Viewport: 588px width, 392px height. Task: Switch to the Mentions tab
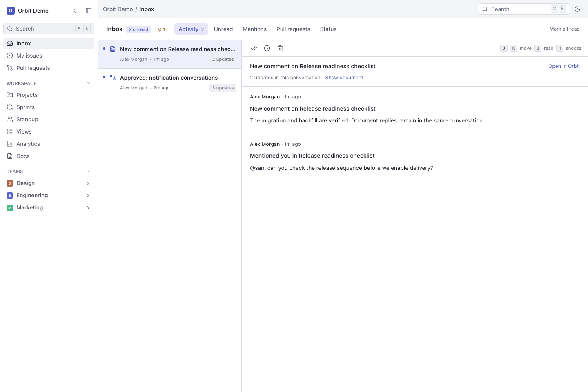tap(254, 29)
